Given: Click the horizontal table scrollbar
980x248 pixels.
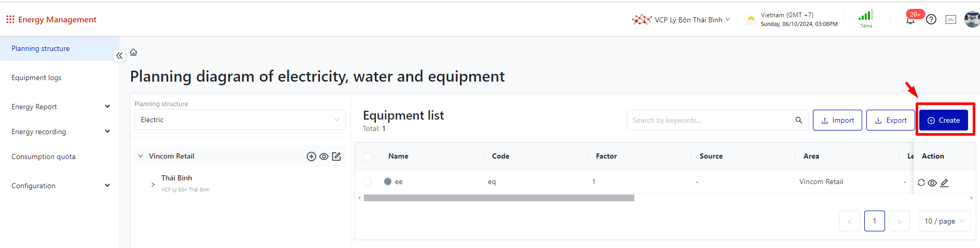Looking at the screenshot, I should (499, 198).
